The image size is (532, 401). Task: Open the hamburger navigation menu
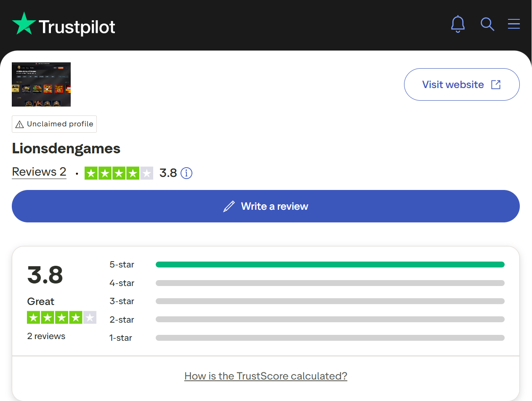(513, 24)
